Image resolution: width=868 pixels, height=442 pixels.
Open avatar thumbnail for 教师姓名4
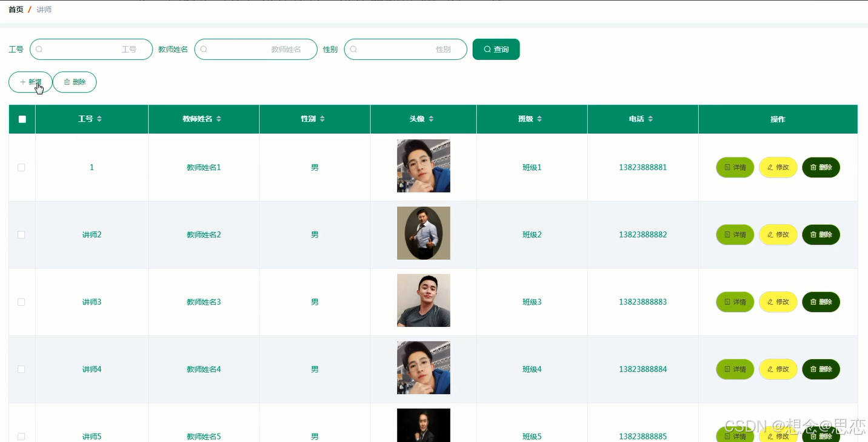point(424,368)
